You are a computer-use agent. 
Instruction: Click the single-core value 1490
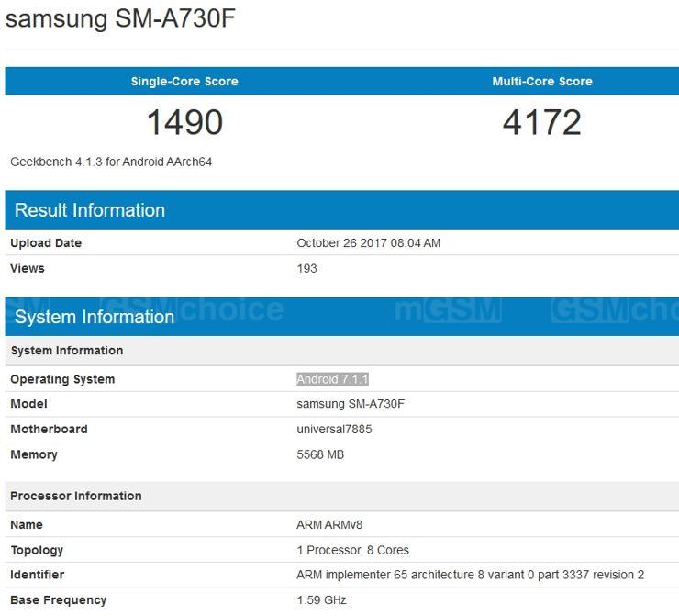185,122
